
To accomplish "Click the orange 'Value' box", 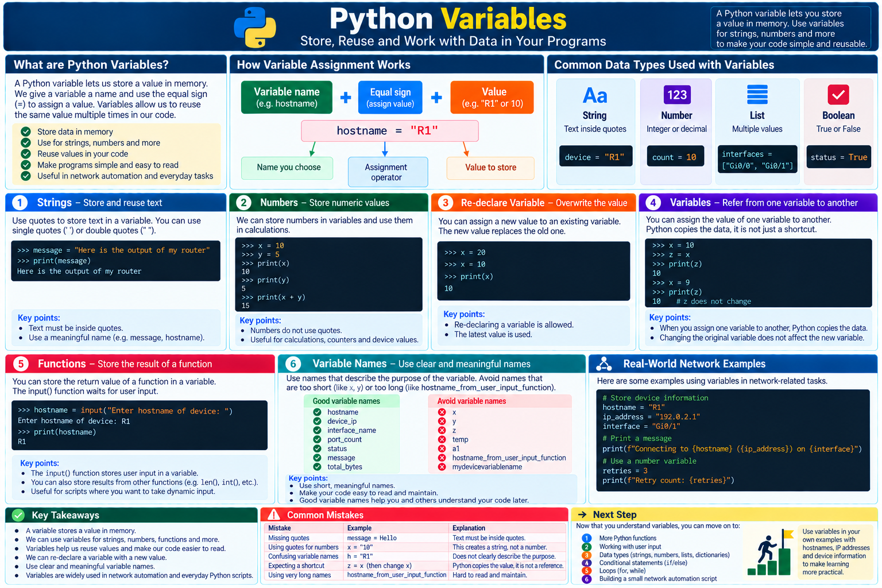I will 492,97.
